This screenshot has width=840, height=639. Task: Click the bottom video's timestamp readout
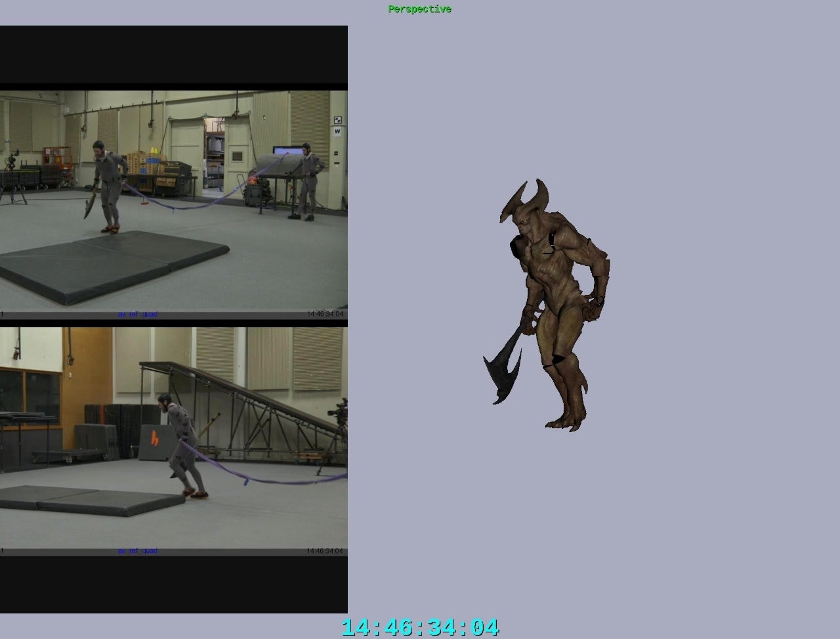[325, 551]
